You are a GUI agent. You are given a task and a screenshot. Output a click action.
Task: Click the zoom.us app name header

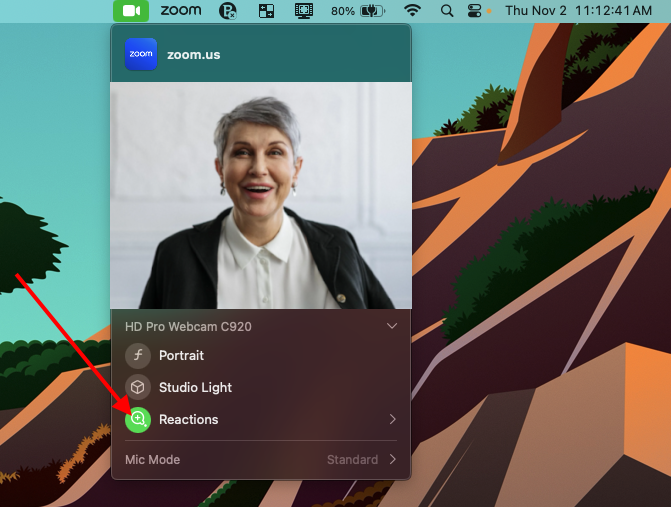coord(193,54)
